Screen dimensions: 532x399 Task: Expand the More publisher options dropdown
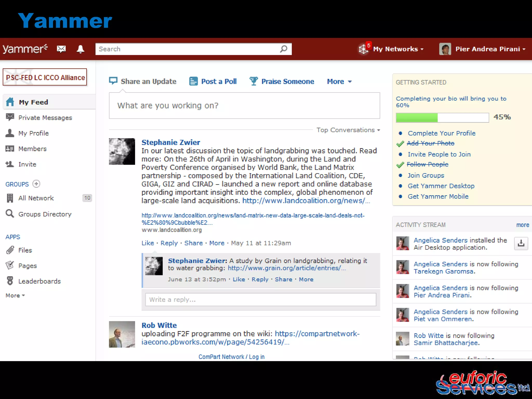tap(339, 82)
